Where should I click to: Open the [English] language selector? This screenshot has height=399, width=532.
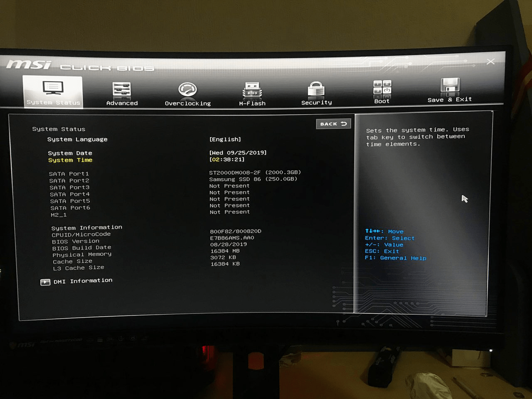click(225, 139)
